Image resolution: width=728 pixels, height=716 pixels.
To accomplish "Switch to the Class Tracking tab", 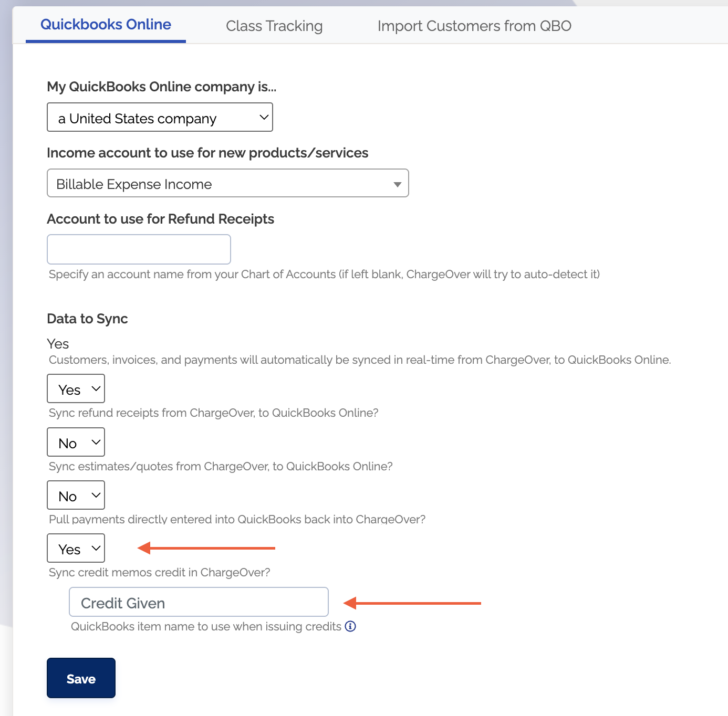I will 274,26.
